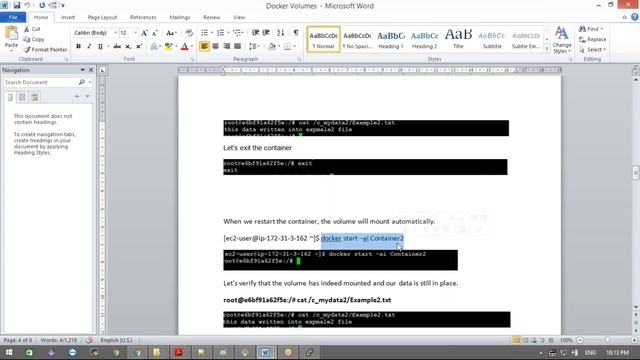Toggle superscript formatting
The width and height of the screenshot is (640, 360).
139,47
